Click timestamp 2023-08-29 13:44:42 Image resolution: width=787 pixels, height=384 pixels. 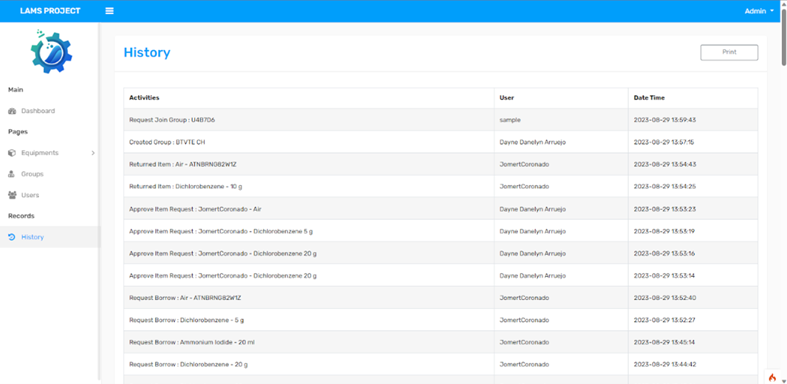point(665,364)
